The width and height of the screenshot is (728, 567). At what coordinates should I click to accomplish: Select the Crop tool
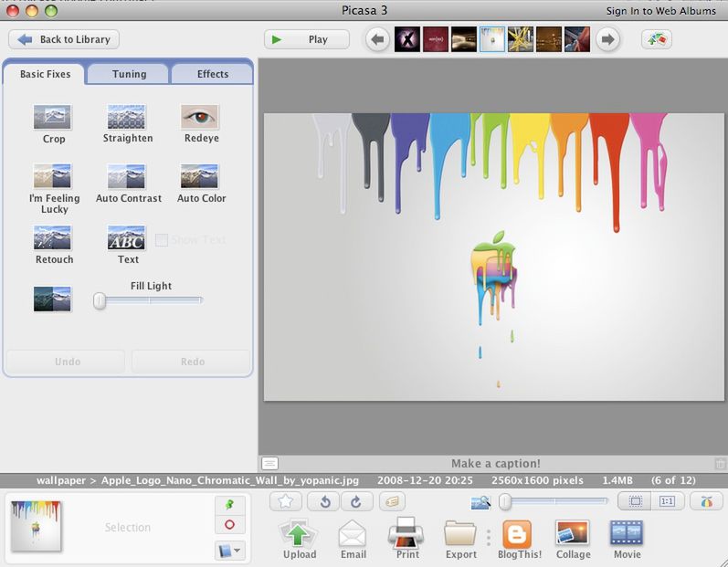53,118
